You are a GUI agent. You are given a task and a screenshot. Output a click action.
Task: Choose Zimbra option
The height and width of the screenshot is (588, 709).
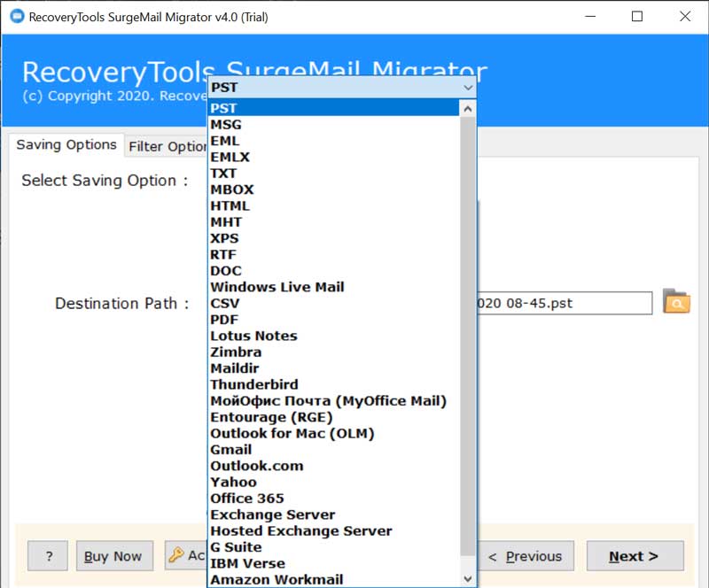pyautogui.click(x=334, y=352)
